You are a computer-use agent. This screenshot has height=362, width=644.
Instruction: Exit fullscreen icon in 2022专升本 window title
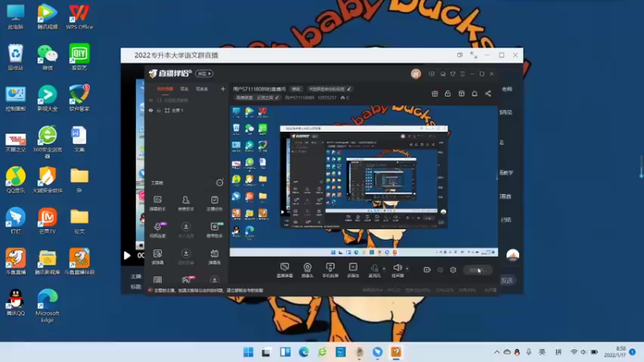click(x=473, y=55)
